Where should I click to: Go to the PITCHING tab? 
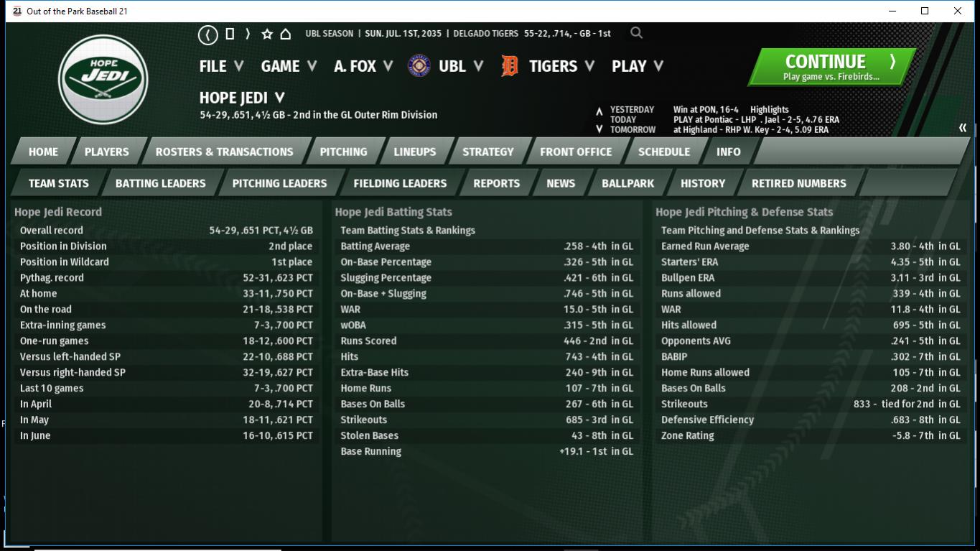(343, 152)
